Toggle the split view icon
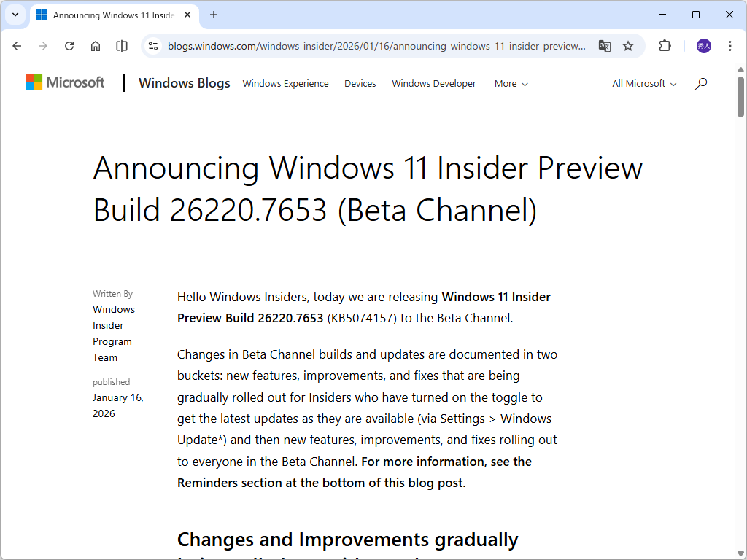 coord(122,46)
